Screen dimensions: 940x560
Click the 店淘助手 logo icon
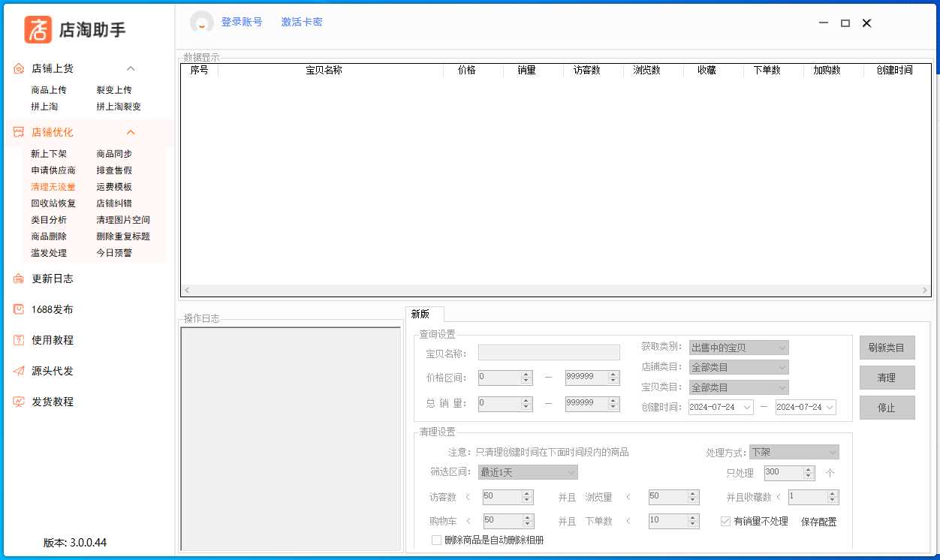tap(38, 29)
